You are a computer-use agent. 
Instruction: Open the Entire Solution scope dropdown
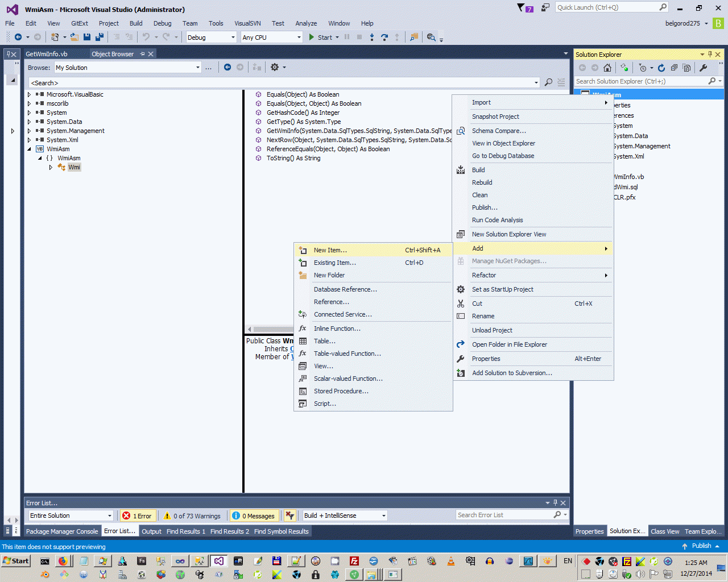(71, 516)
